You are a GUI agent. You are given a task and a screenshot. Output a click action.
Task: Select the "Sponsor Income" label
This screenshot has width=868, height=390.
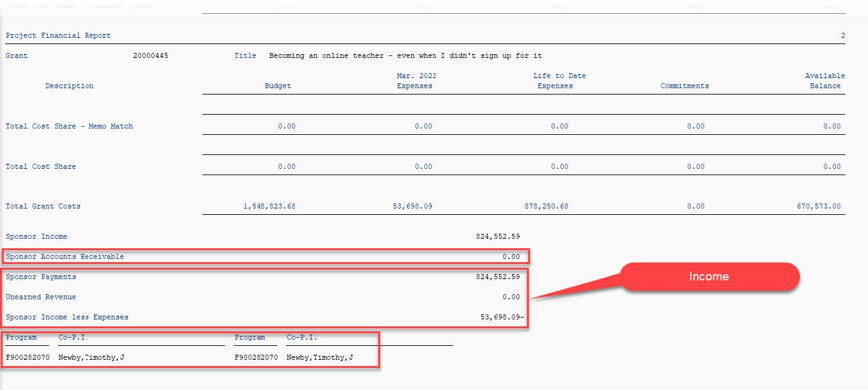point(37,236)
